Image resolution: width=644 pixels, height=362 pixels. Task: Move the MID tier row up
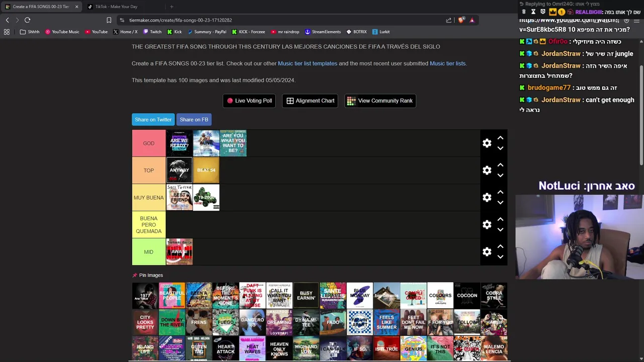500,246
